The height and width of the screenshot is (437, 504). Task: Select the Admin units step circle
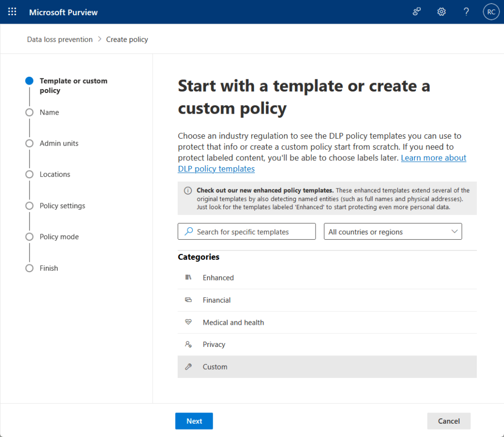point(29,143)
